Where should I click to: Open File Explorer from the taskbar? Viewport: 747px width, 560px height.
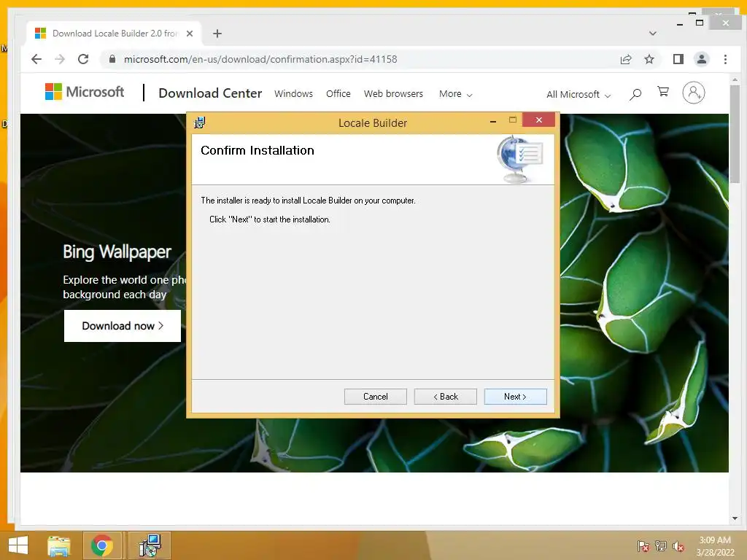coord(58,545)
